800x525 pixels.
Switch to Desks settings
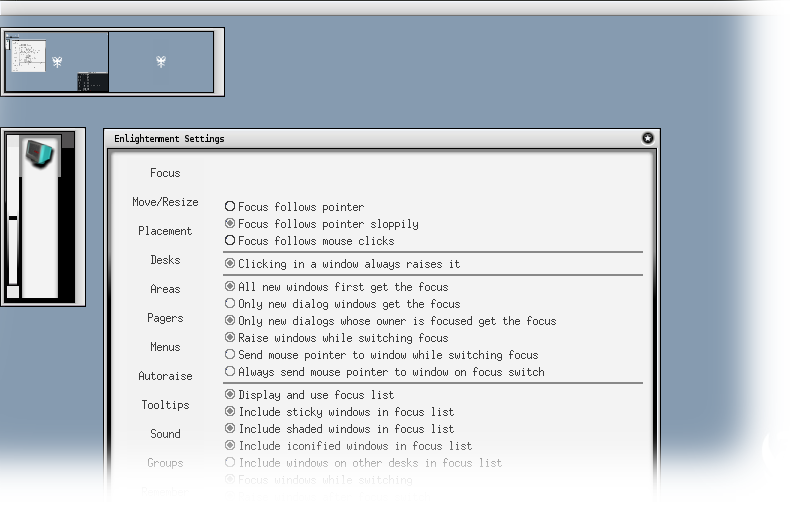pyautogui.click(x=165, y=260)
